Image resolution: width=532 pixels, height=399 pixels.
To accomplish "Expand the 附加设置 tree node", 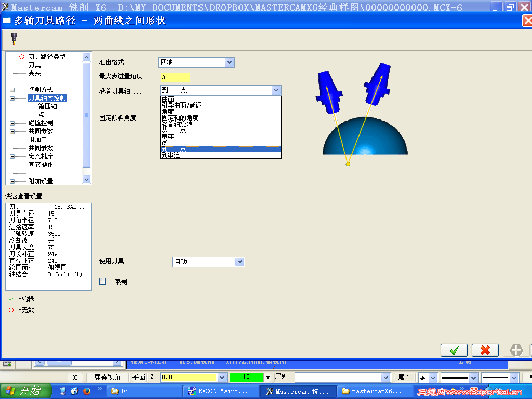I will [12, 181].
